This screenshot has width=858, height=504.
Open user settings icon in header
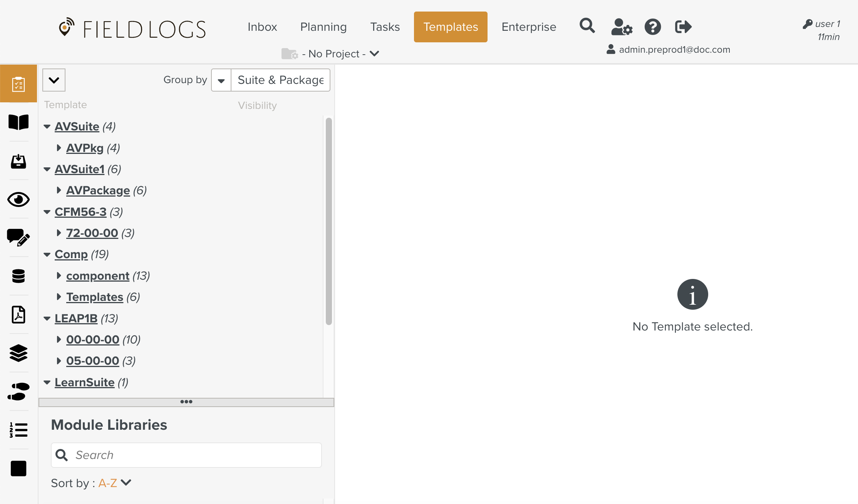point(621,27)
